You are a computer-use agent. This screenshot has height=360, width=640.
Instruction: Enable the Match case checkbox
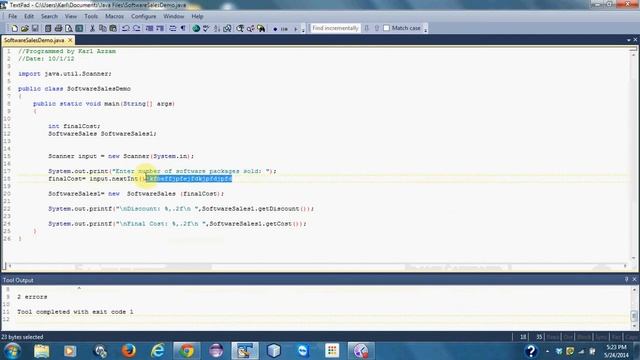387,28
